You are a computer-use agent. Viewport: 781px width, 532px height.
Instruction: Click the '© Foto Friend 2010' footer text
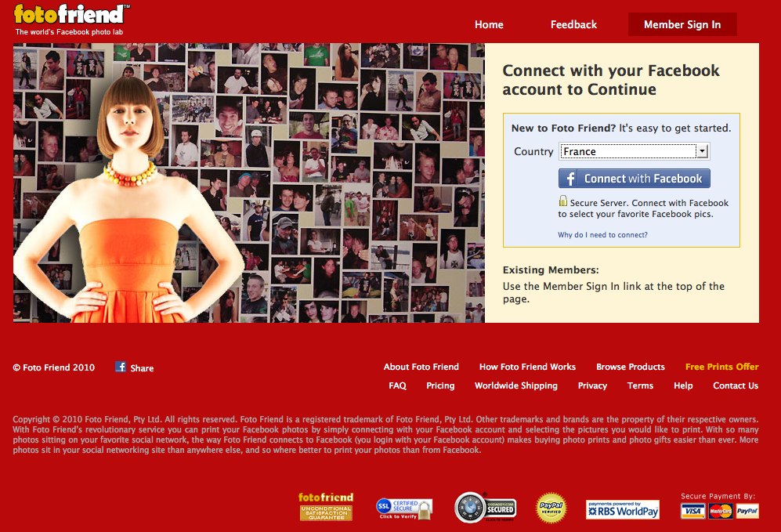[54, 367]
